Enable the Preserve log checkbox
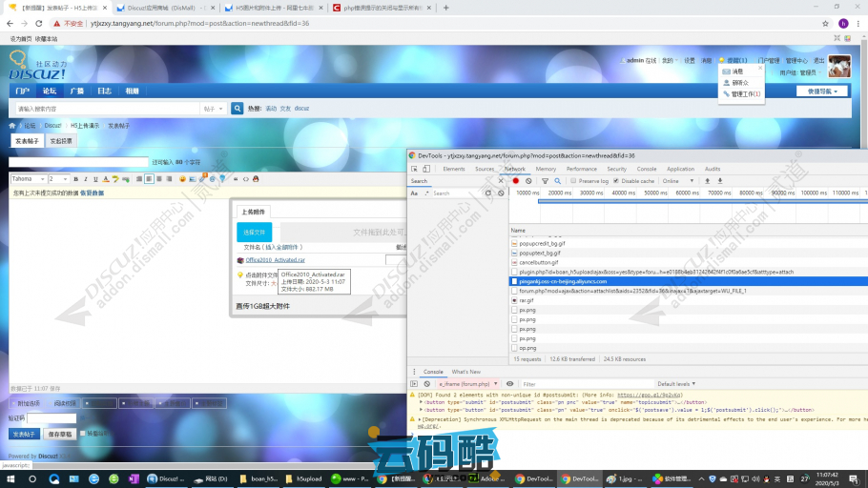Viewport: 868px width, 488px height. tap(574, 180)
